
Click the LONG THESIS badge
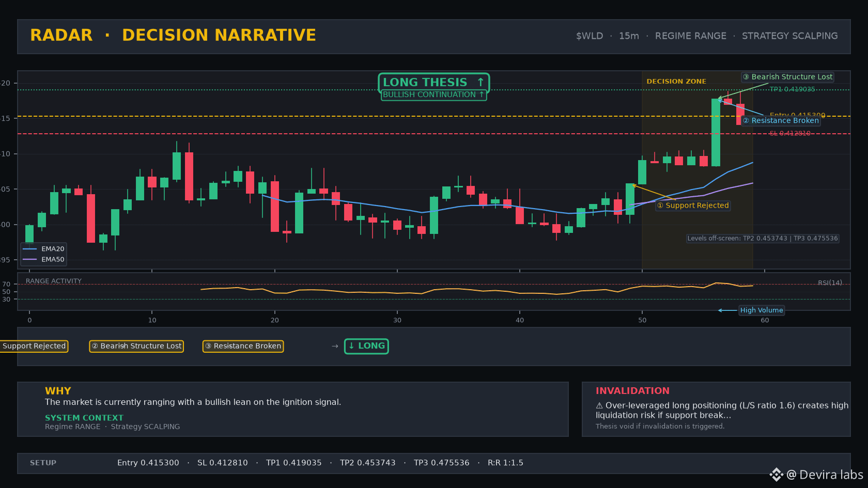pos(433,82)
